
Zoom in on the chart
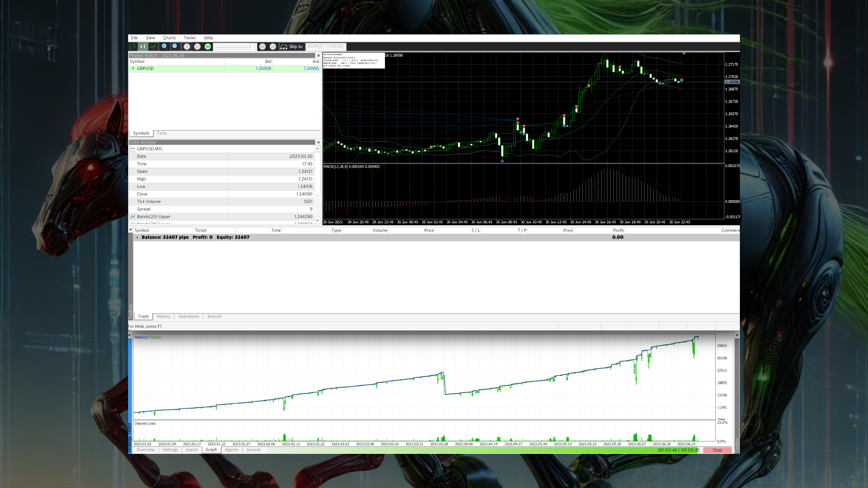(x=164, y=46)
